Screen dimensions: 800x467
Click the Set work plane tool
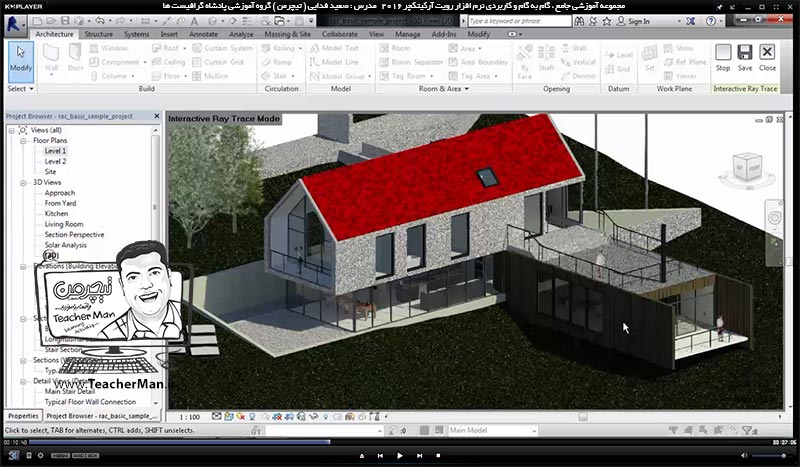tap(649, 58)
